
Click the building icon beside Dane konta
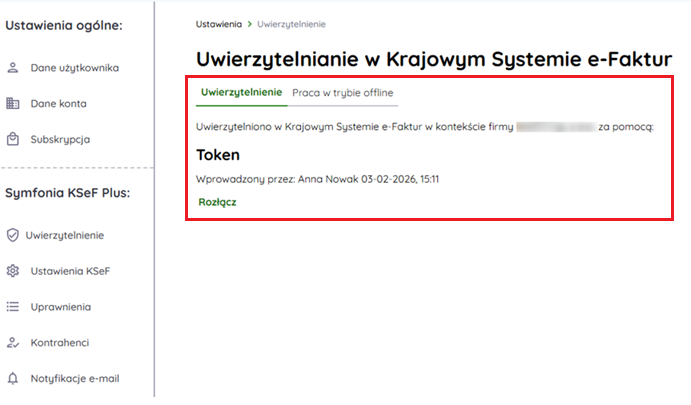coord(13,103)
